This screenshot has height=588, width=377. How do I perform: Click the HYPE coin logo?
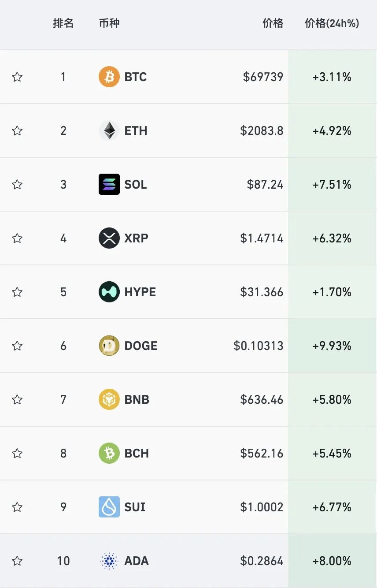coord(109,292)
